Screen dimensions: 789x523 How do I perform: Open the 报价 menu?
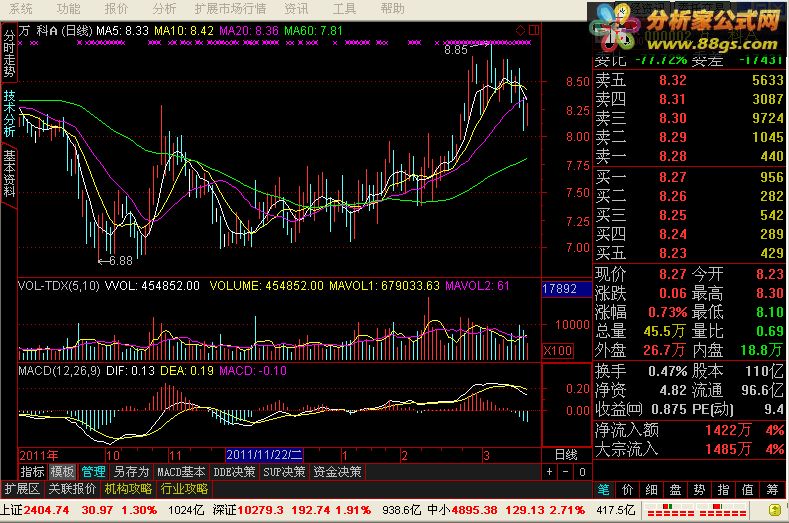pyautogui.click(x=116, y=9)
